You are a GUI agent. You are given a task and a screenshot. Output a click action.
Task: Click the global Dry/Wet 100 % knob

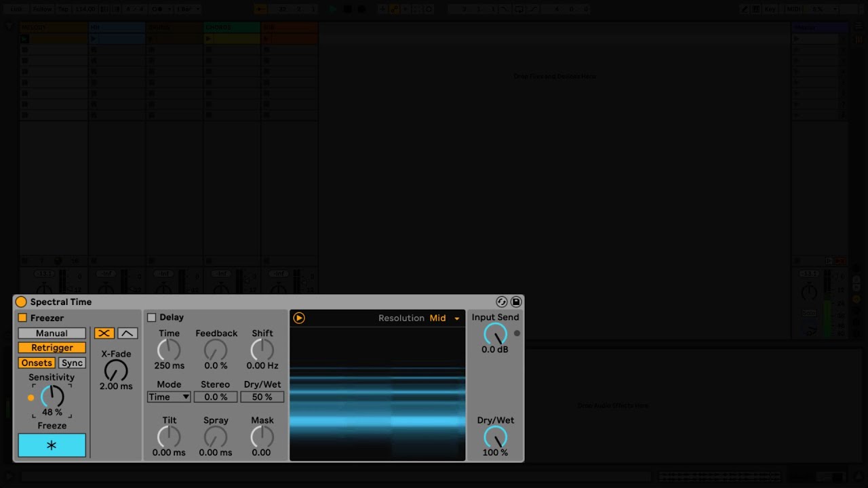click(x=495, y=436)
